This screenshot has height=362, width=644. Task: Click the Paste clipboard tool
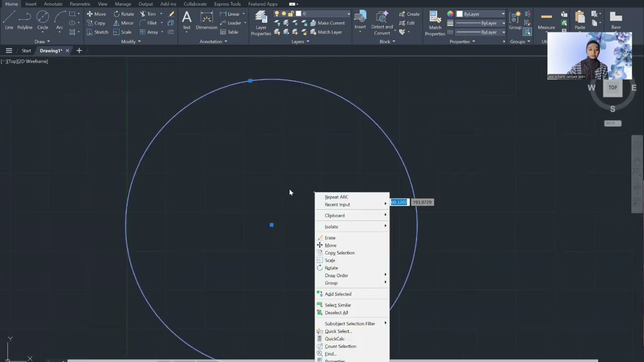(x=580, y=21)
